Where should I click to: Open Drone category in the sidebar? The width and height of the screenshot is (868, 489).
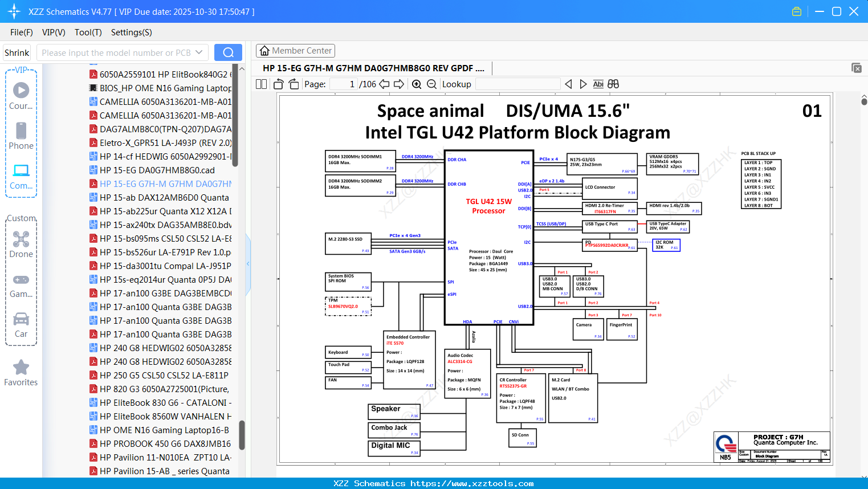click(21, 244)
